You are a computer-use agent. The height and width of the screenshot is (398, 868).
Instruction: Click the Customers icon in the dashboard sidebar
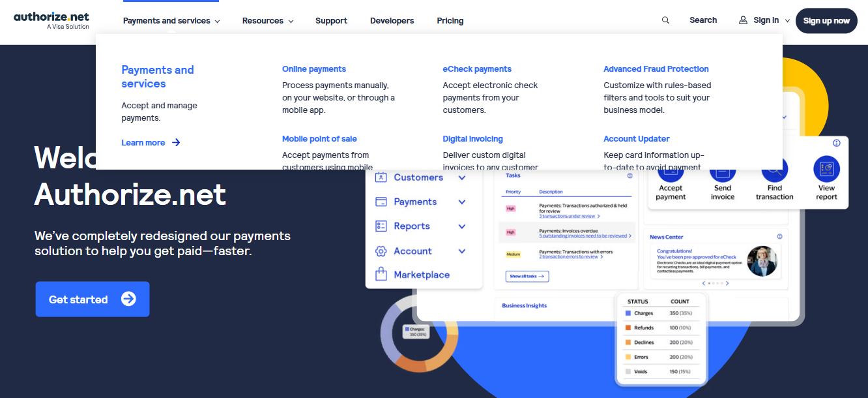[381, 177]
